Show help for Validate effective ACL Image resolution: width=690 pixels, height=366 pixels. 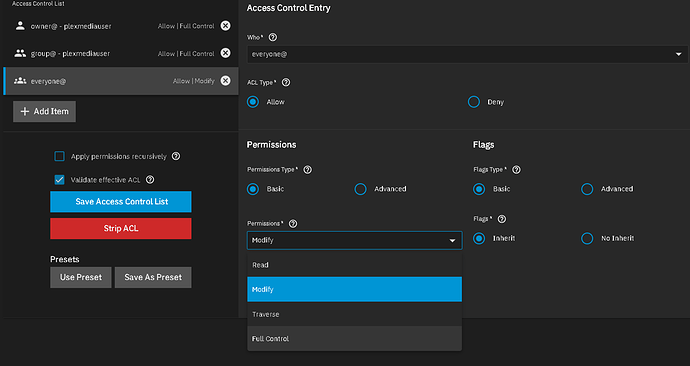click(150, 179)
